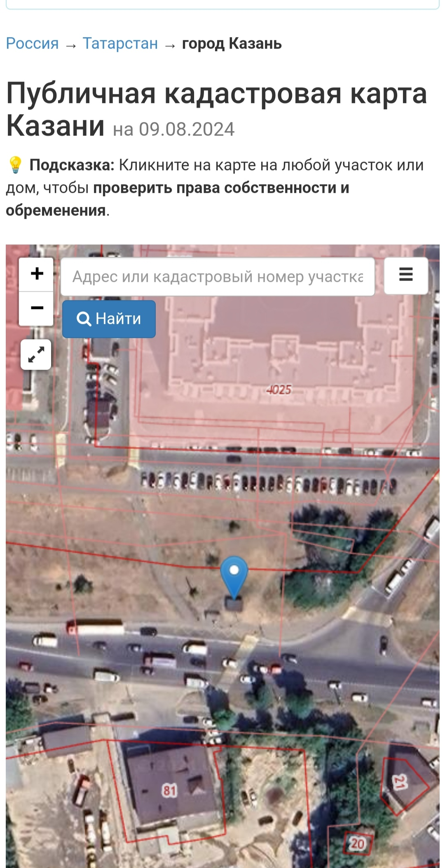Screen dimensions: 445x868
Task: Open the Россия breadcrumb link
Action: (32, 43)
